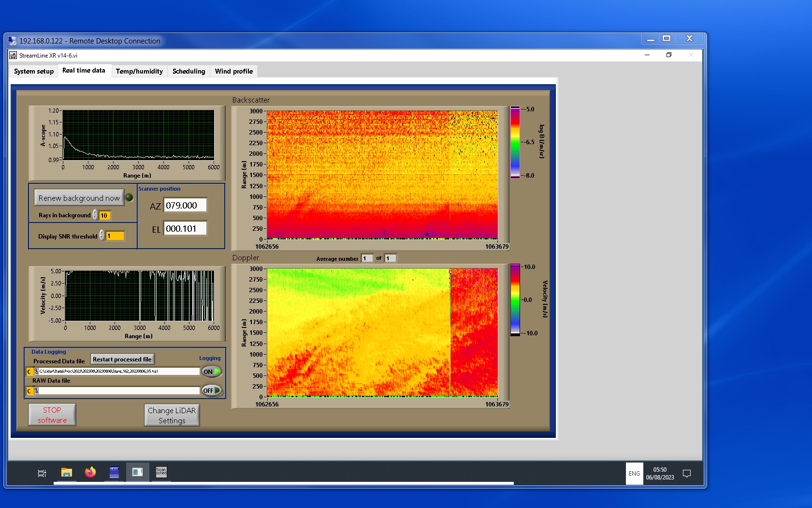Click the Display SNR threshold stepper arrows

[102, 236]
